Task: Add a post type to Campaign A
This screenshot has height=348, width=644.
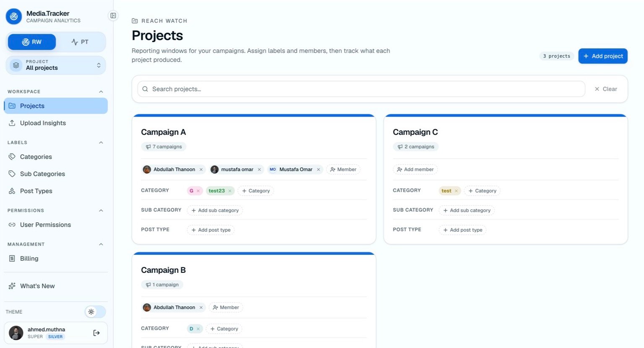Action: tap(211, 230)
